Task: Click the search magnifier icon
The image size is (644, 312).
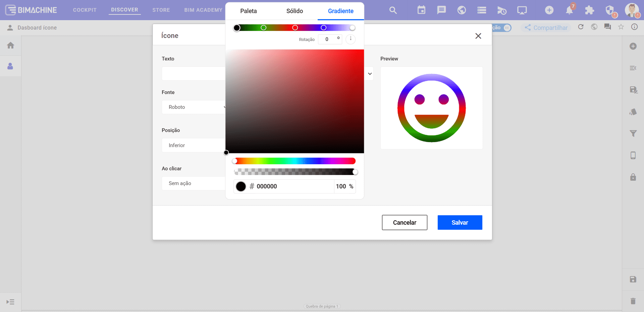Action: click(393, 10)
